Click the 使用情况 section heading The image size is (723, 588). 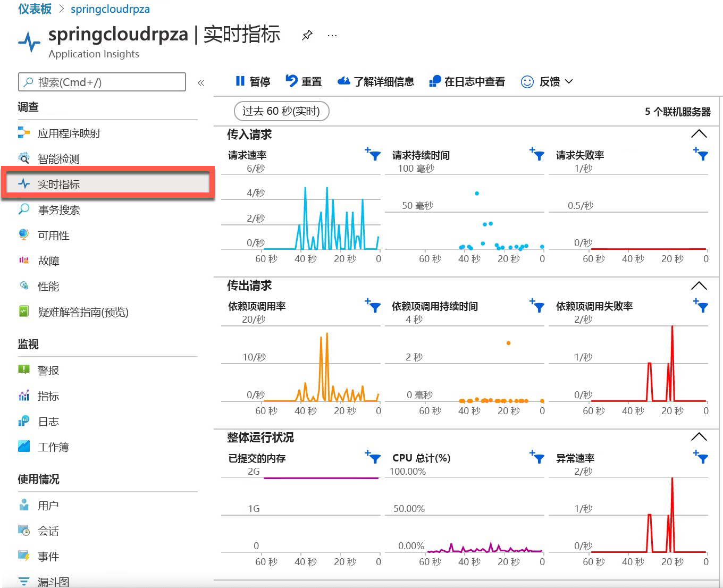click(x=38, y=479)
